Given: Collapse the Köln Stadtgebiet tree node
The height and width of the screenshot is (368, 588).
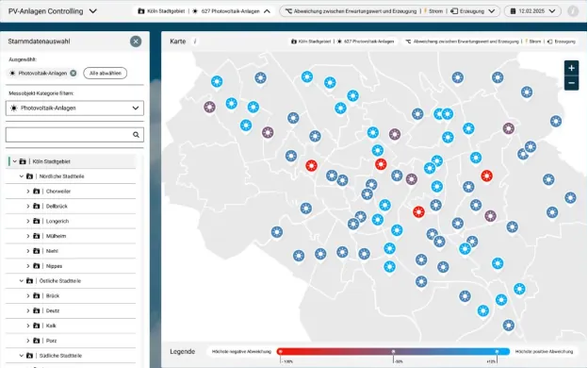Looking at the screenshot, I should tap(15, 161).
